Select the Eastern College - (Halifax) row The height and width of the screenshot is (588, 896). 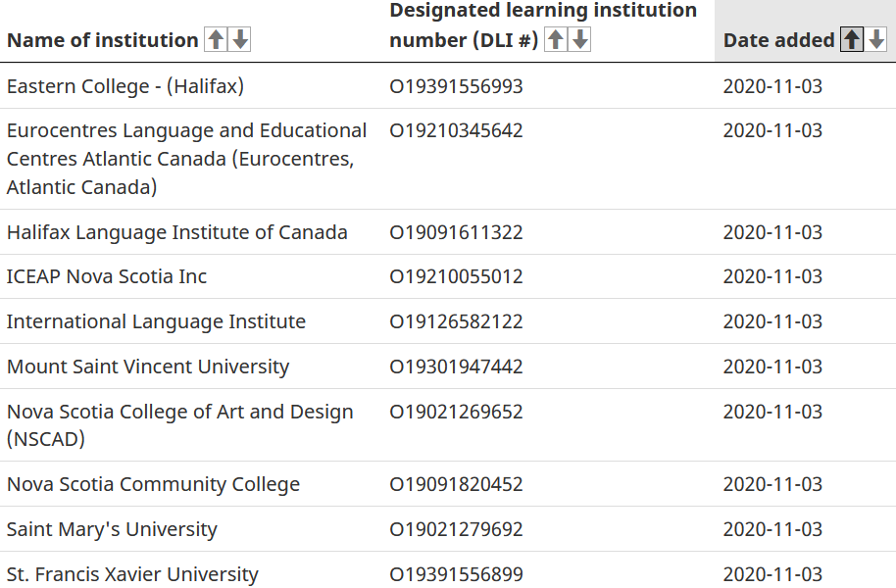(448, 85)
